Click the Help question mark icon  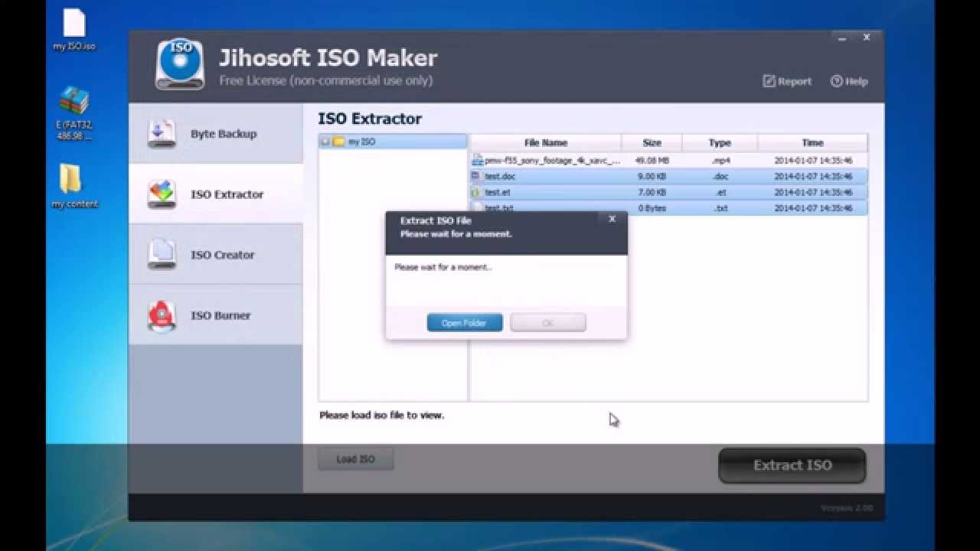coord(837,81)
